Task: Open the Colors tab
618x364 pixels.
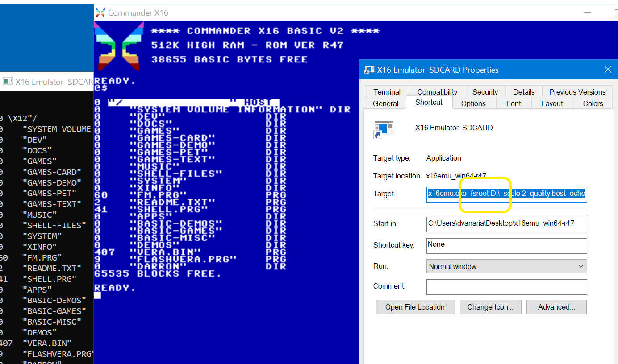Action: (593, 103)
